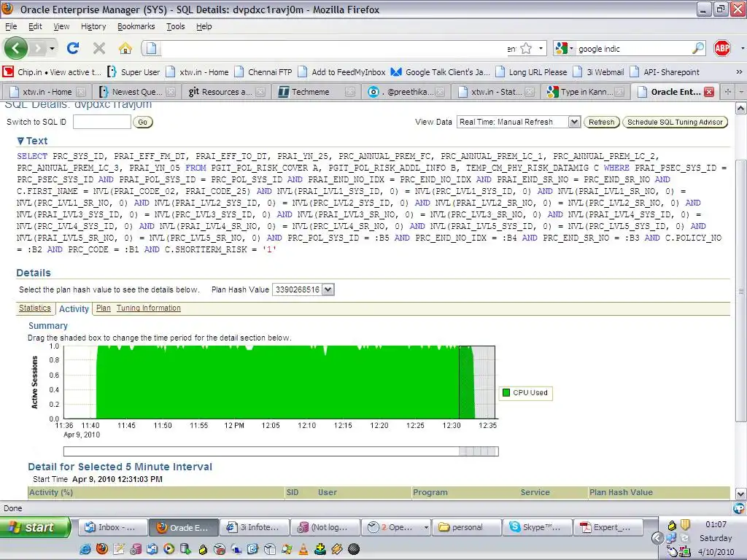The image size is (747, 560).
Task: Switch to the Statistics tab
Action: [x=35, y=308]
